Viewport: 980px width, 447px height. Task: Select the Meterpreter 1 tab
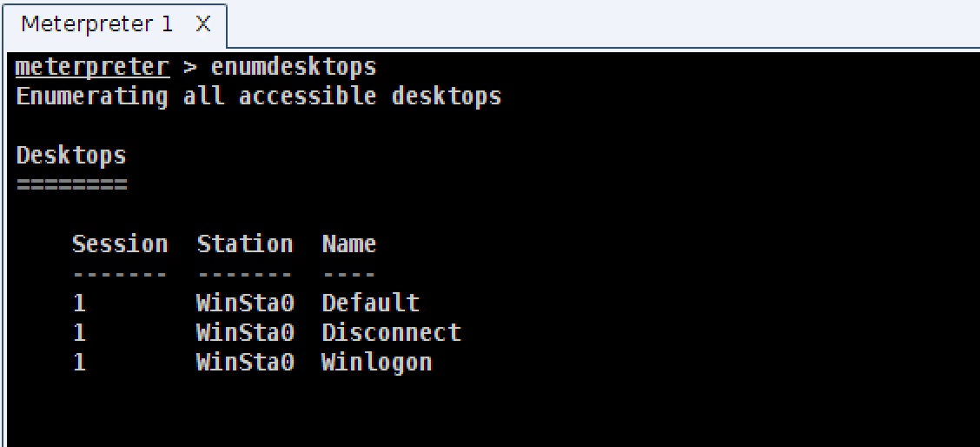(96, 24)
